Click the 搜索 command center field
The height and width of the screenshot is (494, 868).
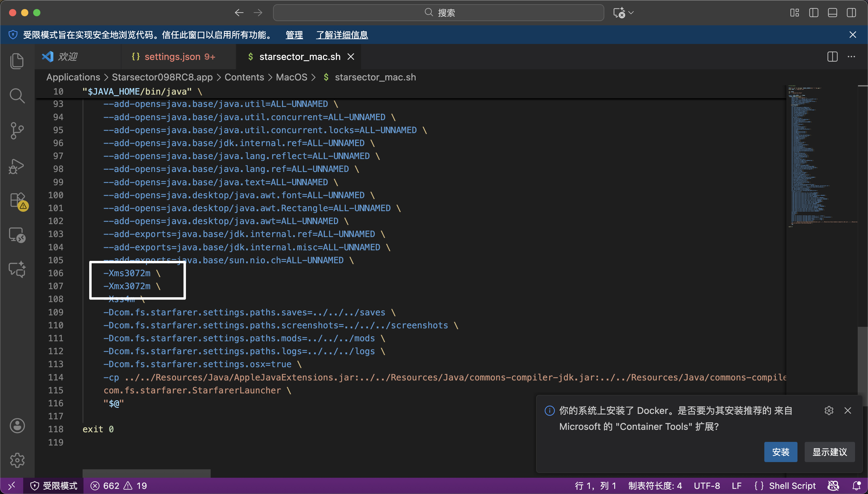click(438, 13)
